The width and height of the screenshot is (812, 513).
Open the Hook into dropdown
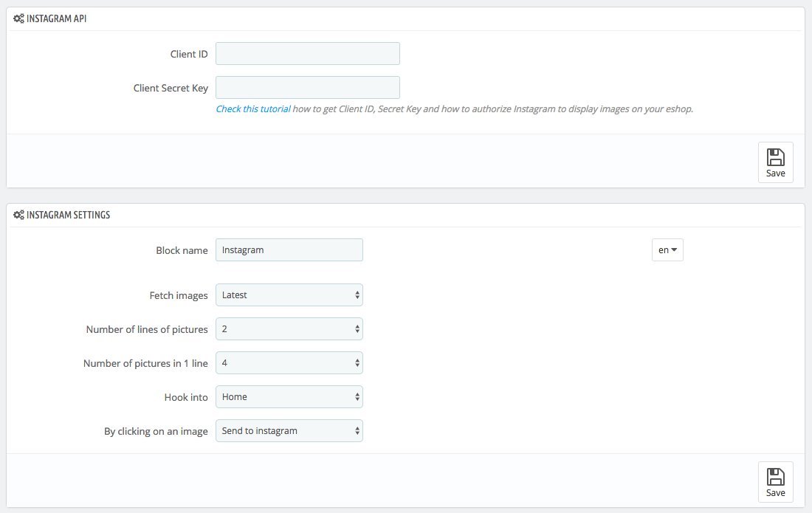[289, 397]
